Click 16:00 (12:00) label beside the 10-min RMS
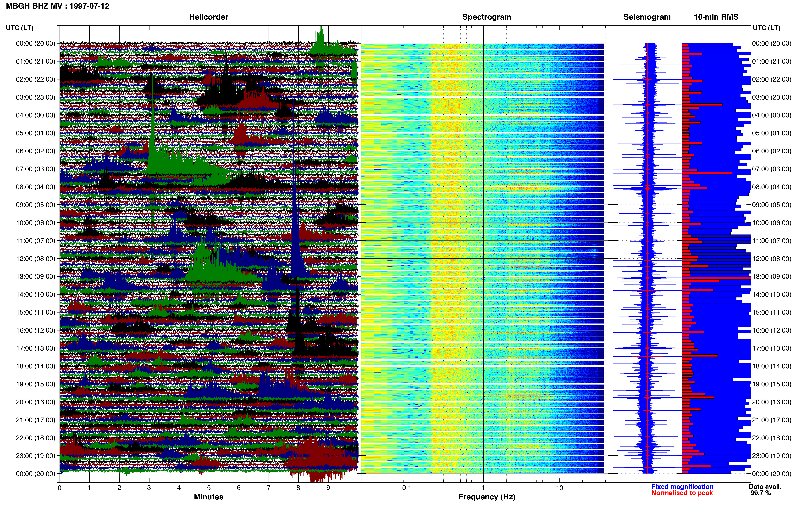Image resolution: width=812 pixels, height=508 pixels. 772,330
